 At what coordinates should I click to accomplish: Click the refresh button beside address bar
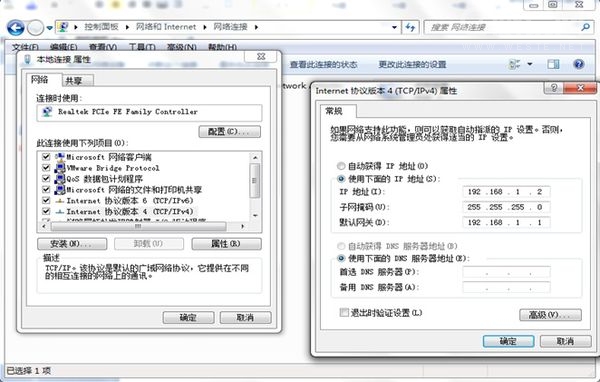pyautogui.click(x=410, y=28)
